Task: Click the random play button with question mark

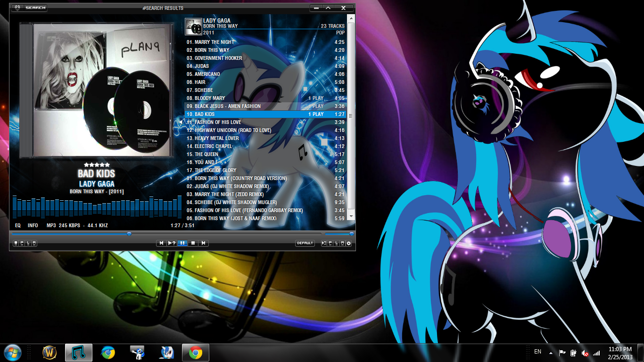Action: (x=172, y=243)
